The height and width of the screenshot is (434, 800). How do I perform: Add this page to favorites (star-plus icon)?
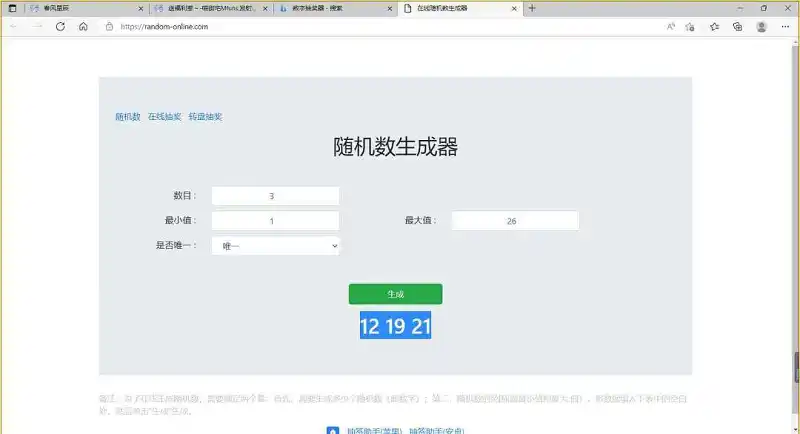tap(690, 27)
